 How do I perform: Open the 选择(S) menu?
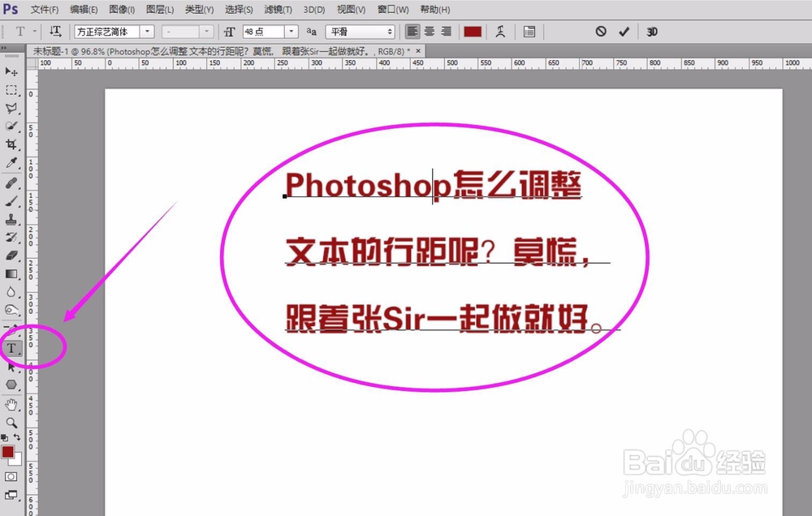click(239, 9)
